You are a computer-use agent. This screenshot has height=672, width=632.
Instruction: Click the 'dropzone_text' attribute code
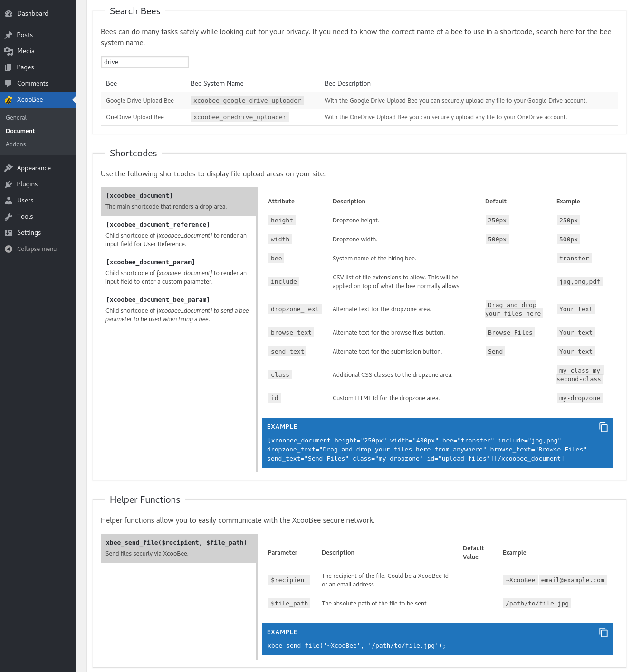(295, 309)
